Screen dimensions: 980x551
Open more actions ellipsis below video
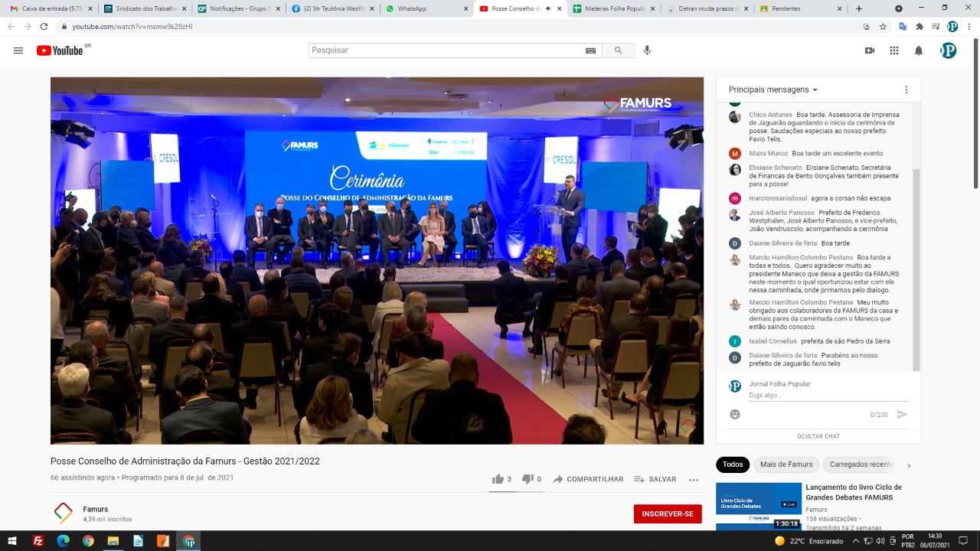[694, 480]
